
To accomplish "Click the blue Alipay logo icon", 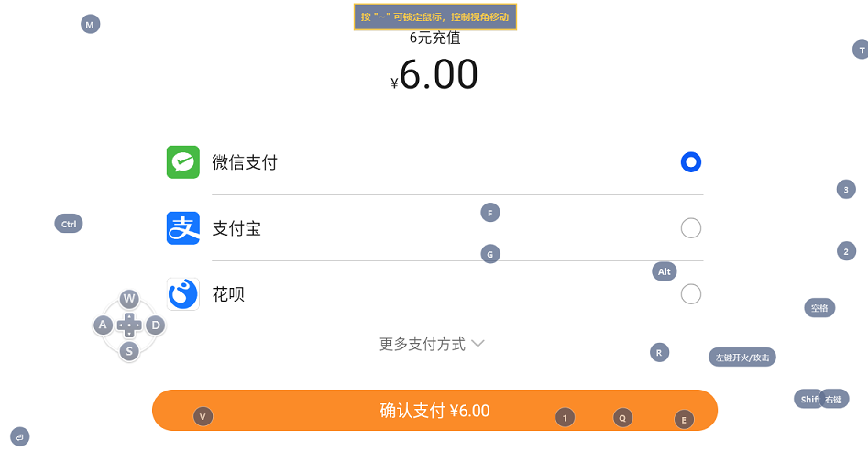I will [183, 228].
